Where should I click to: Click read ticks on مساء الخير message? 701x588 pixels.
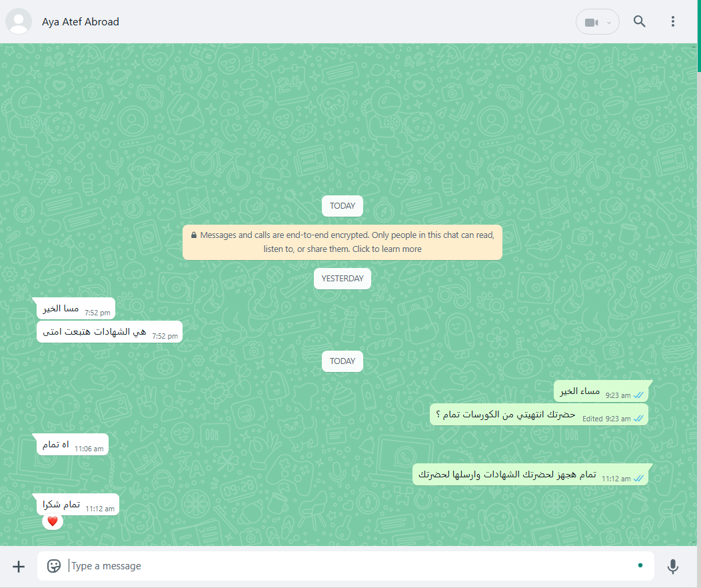click(x=639, y=395)
